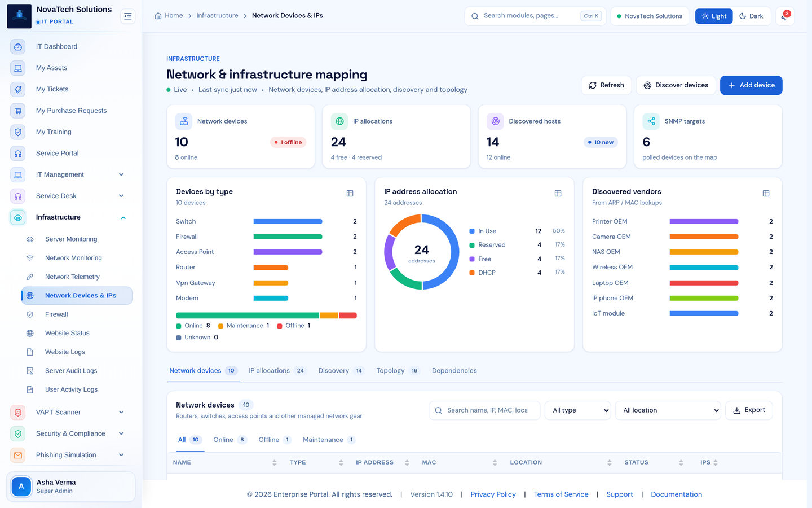Click the My Assets laptop icon

[18, 68]
